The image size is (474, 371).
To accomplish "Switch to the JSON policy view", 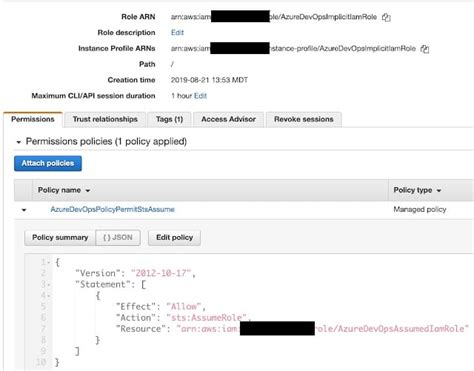I will [x=118, y=238].
